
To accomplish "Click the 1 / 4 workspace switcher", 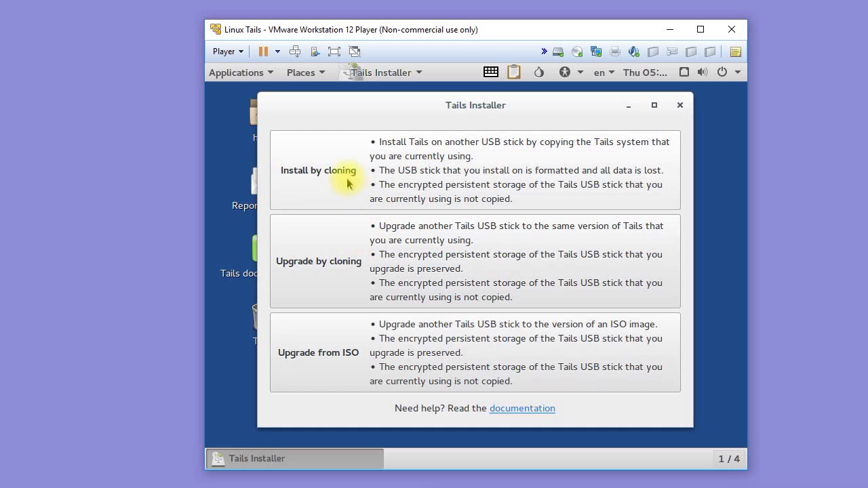I will [729, 459].
